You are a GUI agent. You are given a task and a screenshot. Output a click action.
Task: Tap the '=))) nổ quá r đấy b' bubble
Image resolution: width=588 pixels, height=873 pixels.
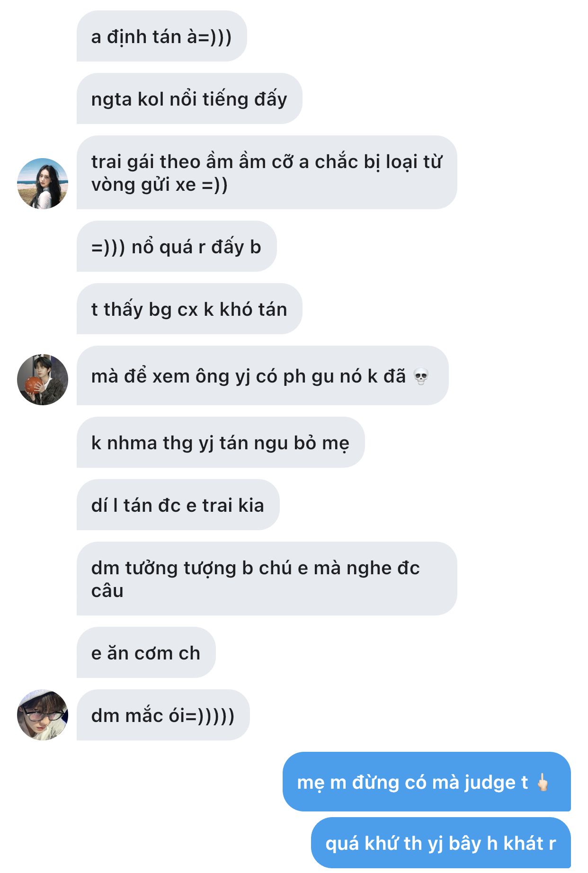[177, 247]
